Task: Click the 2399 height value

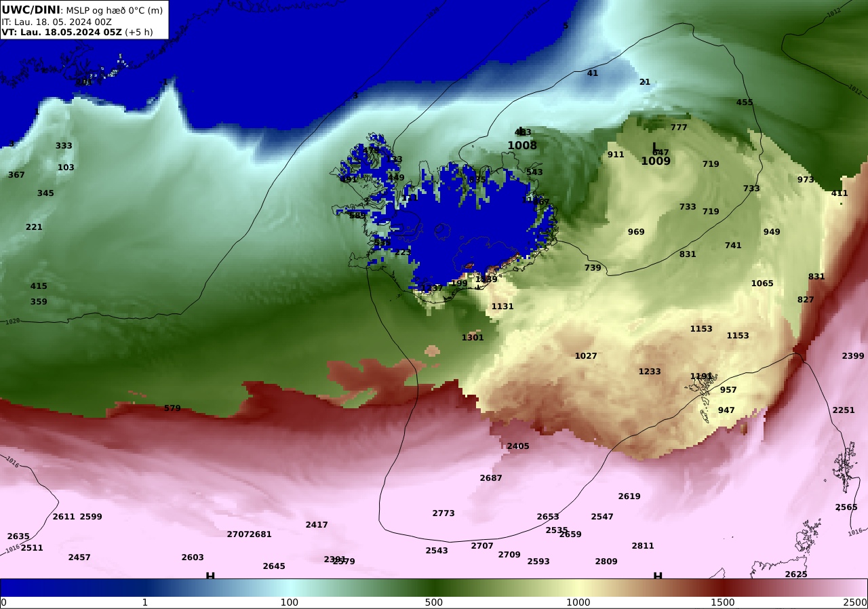Action: click(x=853, y=356)
